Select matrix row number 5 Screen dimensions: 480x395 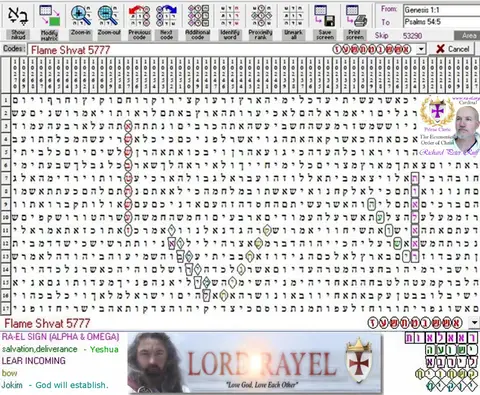tap(5, 152)
